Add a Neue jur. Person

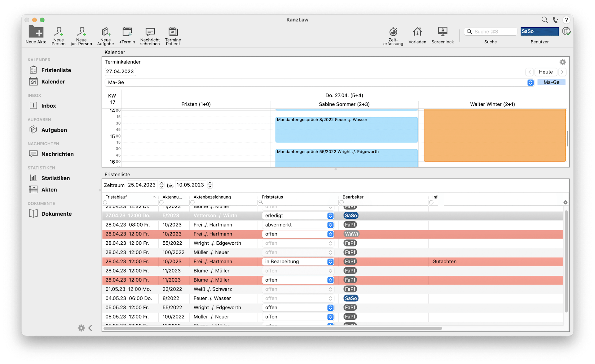81,36
